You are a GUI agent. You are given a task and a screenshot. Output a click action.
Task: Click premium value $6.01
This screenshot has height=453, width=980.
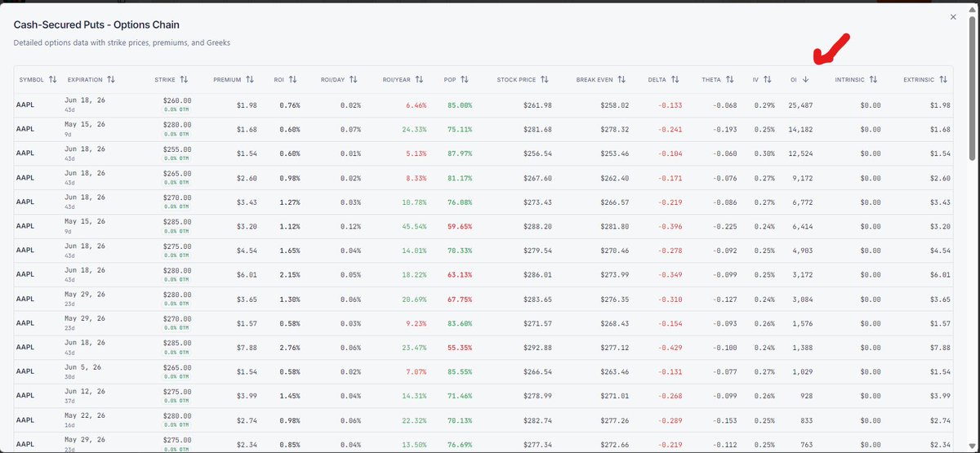[247, 275]
